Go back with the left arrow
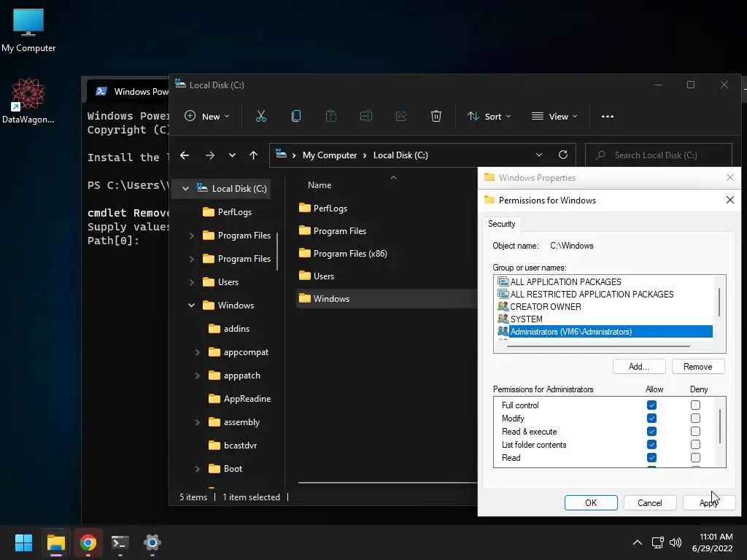747x560 pixels. click(x=185, y=155)
